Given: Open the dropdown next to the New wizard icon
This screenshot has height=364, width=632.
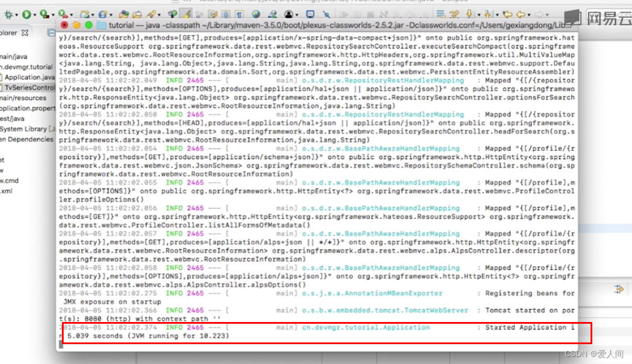Looking at the screenshot, I should pyautogui.click(x=92, y=13).
